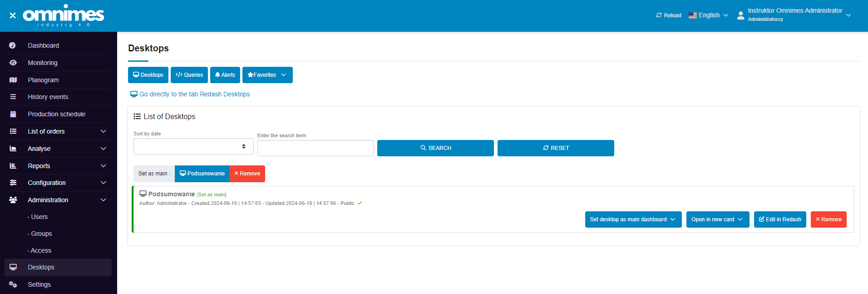Switch to the Queries tab button
Screen dimensions: 868x294
click(189, 75)
